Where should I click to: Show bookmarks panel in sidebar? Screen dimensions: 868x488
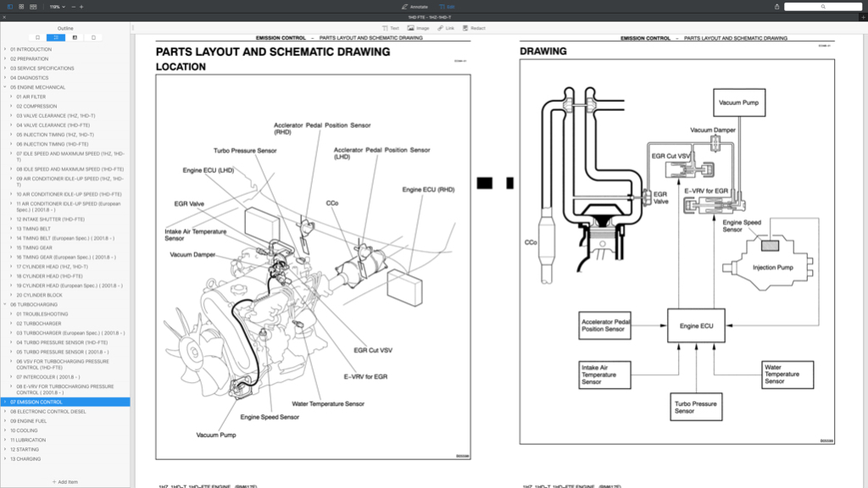pyautogui.click(x=37, y=37)
